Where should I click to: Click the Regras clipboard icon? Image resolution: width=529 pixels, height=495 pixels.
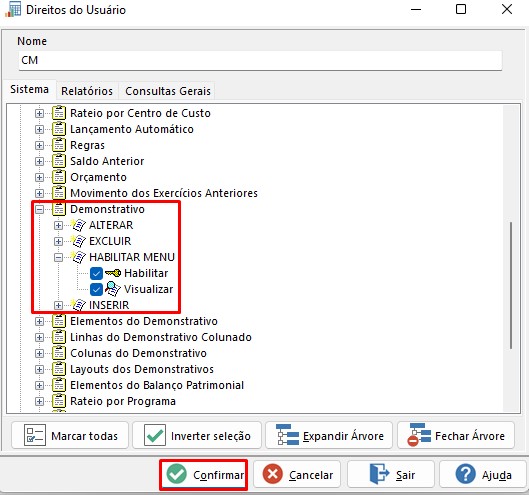pyautogui.click(x=59, y=145)
